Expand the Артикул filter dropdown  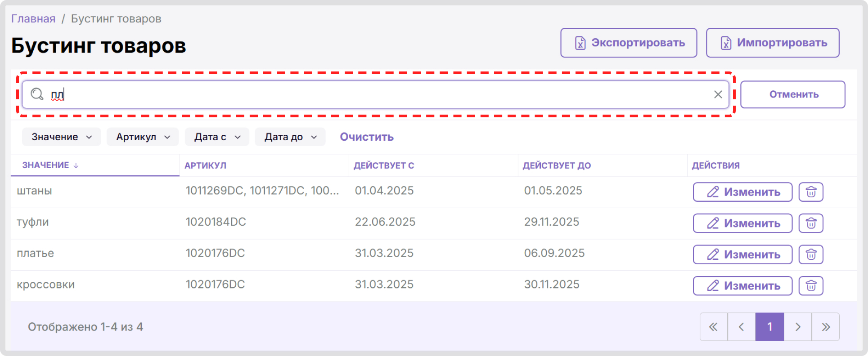coord(143,137)
